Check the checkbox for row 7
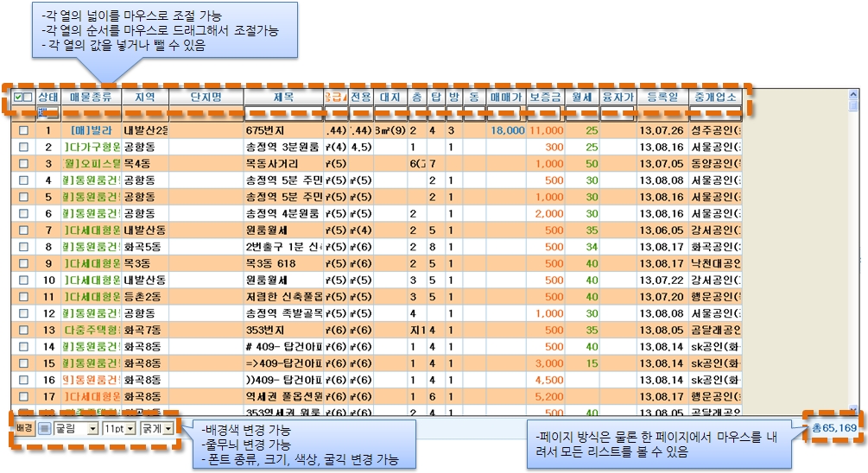868x473 pixels. [24, 230]
